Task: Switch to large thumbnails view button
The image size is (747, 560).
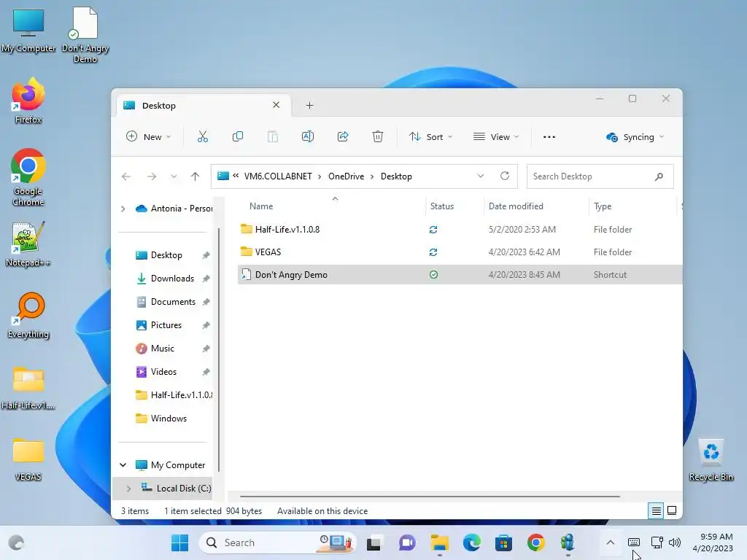Action: (672, 511)
